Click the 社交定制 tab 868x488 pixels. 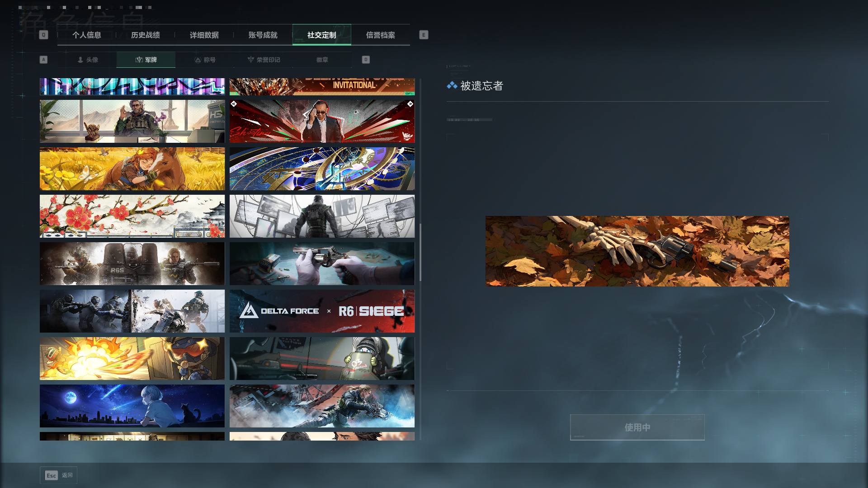coord(322,35)
